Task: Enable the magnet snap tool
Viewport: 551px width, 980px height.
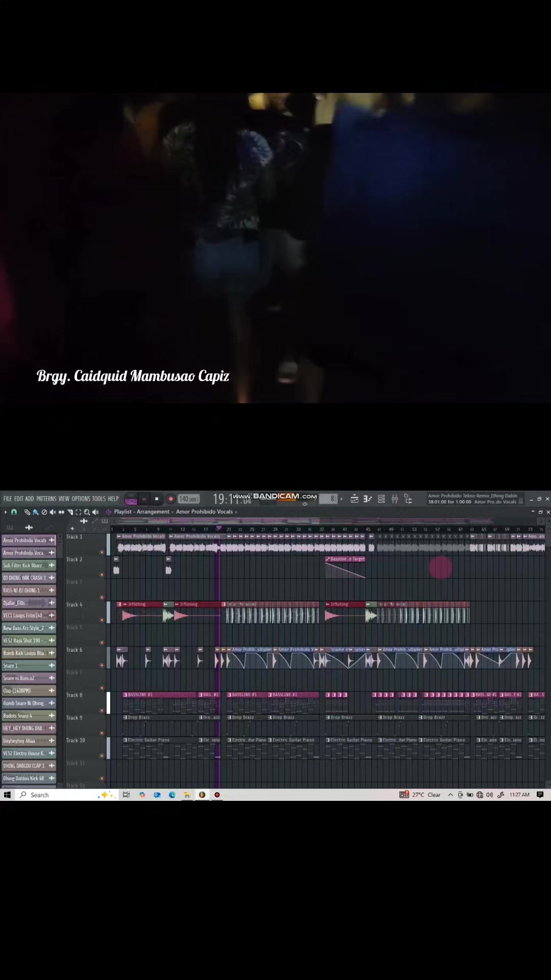Action: click(x=14, y=512)
